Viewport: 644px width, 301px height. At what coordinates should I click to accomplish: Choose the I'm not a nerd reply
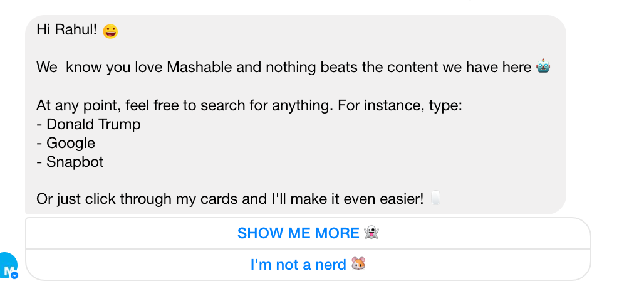click(298, 265)
